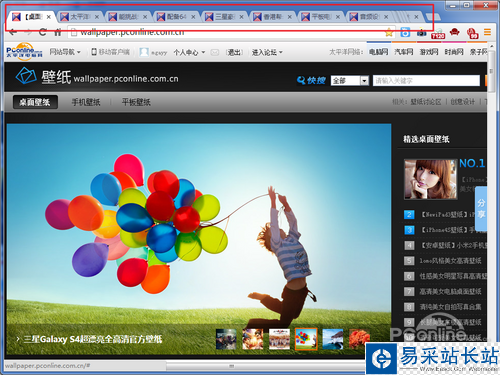Open rank 2 NewiPad壁纸 entry
The image size is (500, 375).
[447, 214]
